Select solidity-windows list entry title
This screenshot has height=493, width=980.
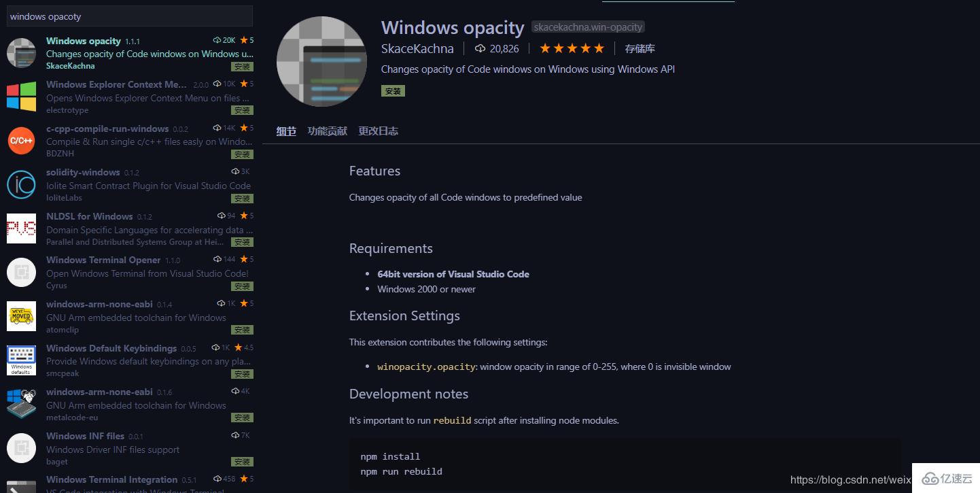(83, 172)
